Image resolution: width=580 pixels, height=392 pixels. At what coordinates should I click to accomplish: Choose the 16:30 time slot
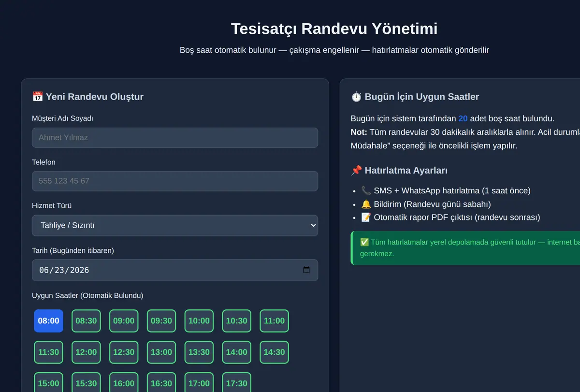161,382
